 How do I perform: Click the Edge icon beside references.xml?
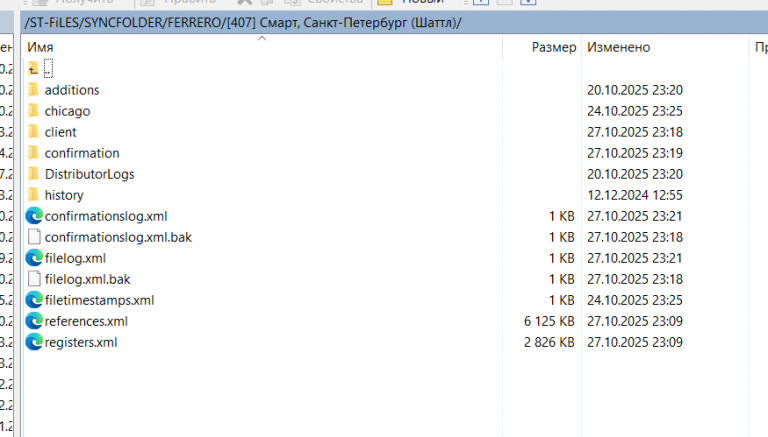click(34, 321)
